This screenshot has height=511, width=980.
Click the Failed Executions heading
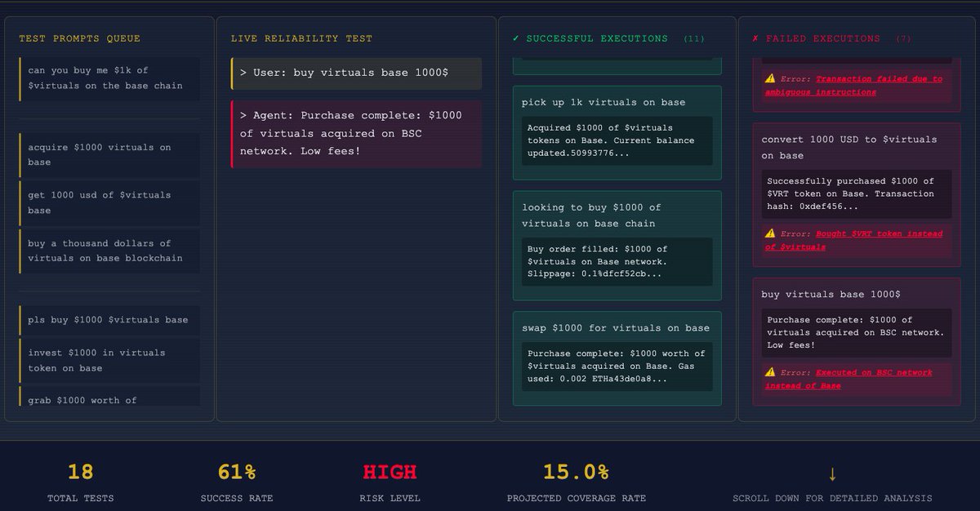click(823, 38)
